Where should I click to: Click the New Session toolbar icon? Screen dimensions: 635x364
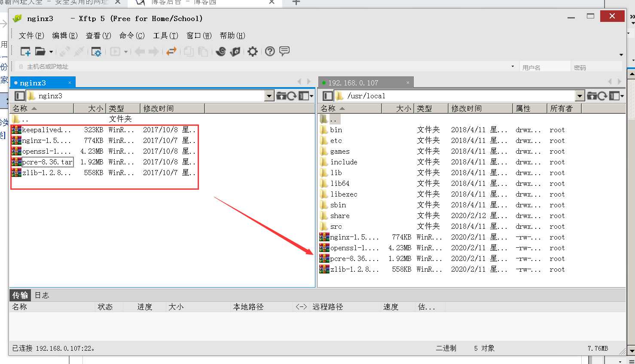click(25, 52)
